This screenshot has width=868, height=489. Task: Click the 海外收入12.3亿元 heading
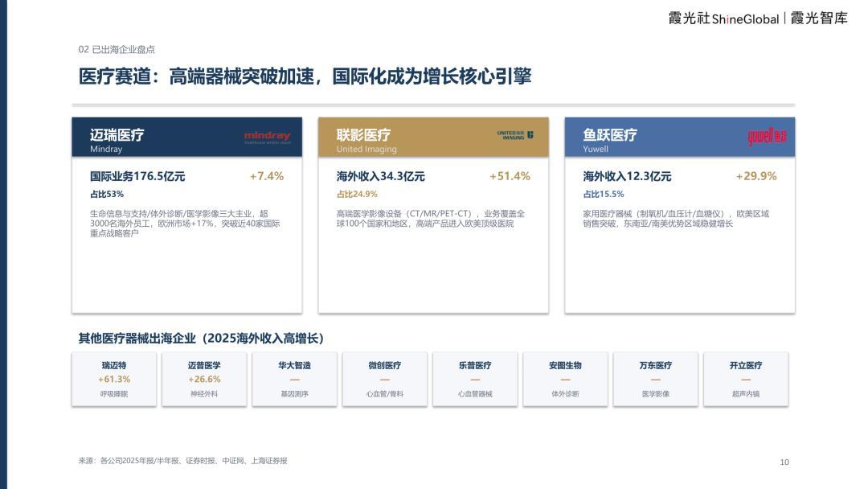click(627, 176)
